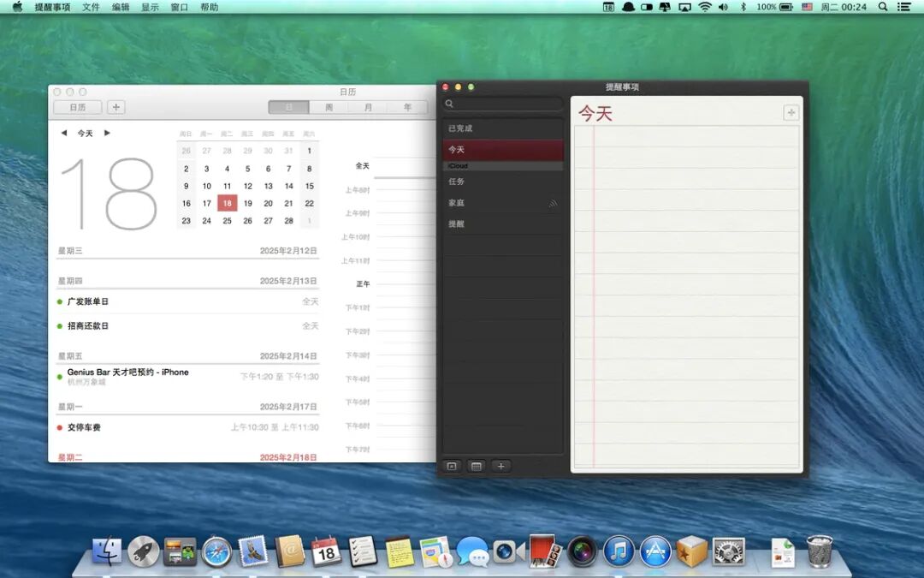Open the 文件 menu
The image size is (924, 578).
click(x=91, y=7)
